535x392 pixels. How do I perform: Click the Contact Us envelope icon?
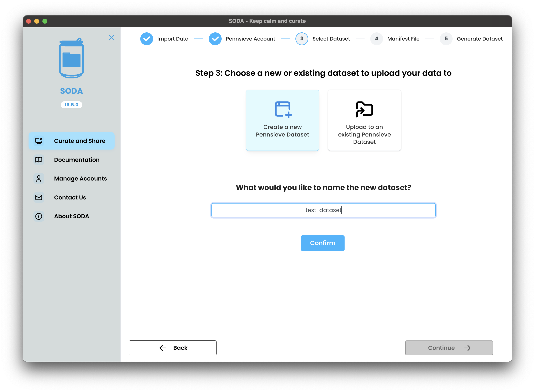tap(39, 197)
